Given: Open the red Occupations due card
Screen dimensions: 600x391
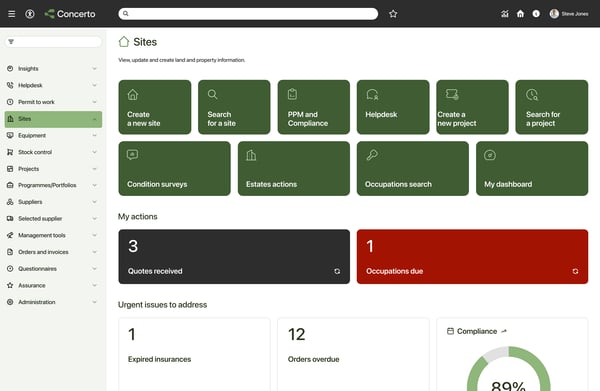Looking at the screenshot, I should 472,257.
